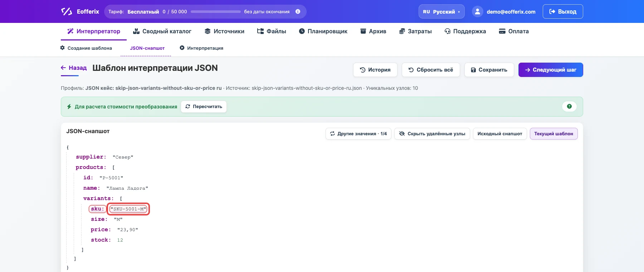Switch to Интерпретация step

(x=201, y=48)
